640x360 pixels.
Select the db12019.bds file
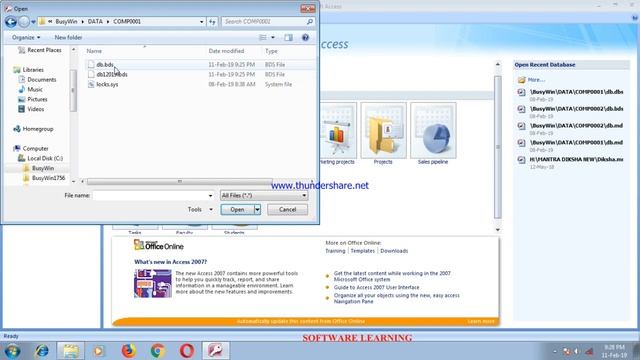tap(112, 74)
